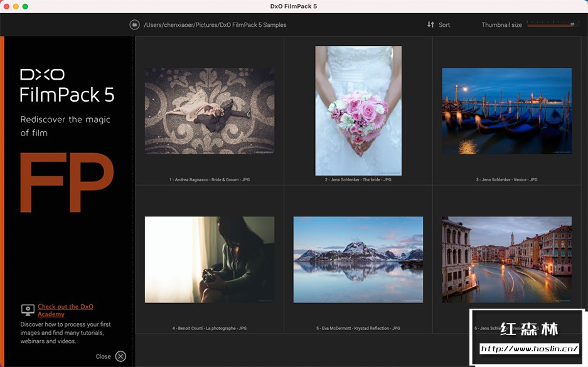The width and height of the screenshot is (588, 367).
Task: Click the caption "2 - Jens Schlenker - The bride"
Action: coord(358,180)
